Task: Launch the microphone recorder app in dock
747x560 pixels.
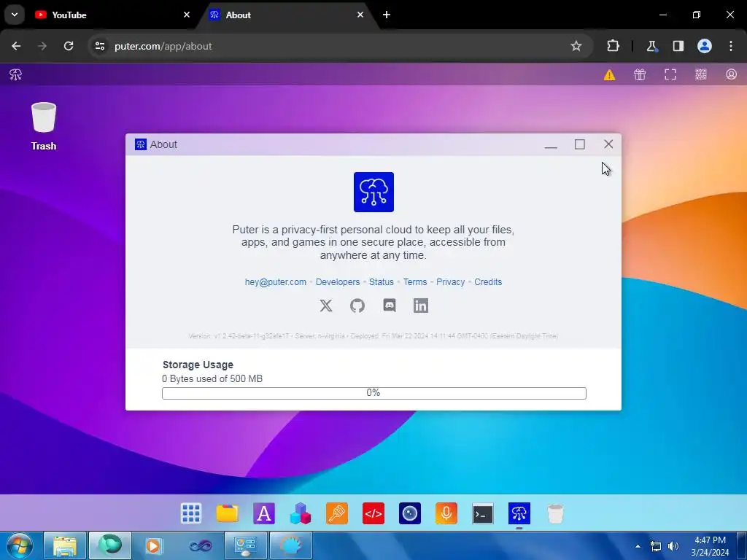Action: coord(446,513)
